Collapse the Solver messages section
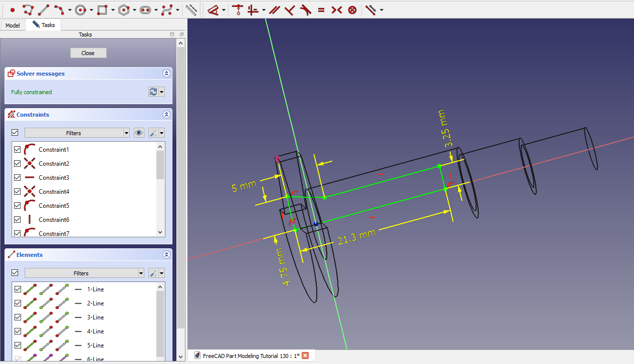The image size is (634, 364). [x=166, y=74]
